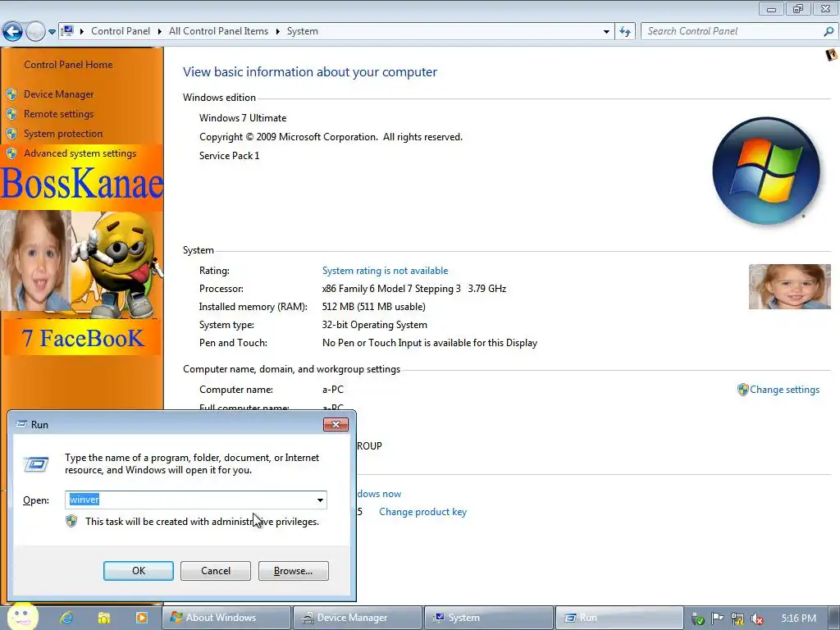840x630 pixels.
Task: Click the Refresh button
Action: pyautogui.click(x=625, y=32)
